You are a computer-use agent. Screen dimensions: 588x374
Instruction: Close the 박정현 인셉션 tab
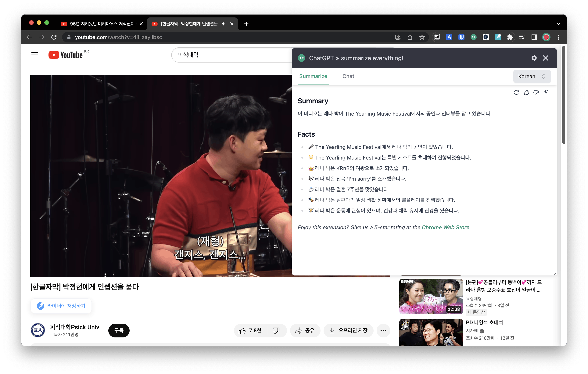tap(232, 24)
